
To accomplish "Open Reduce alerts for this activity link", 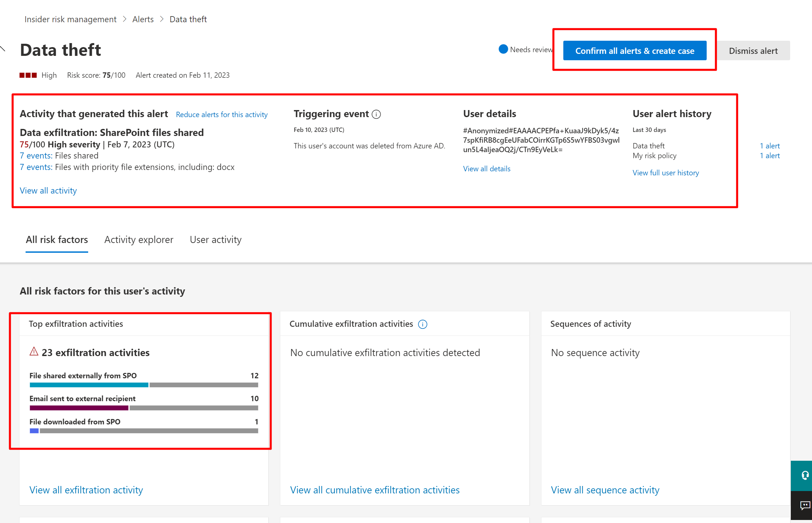I will tap(221, 115).
